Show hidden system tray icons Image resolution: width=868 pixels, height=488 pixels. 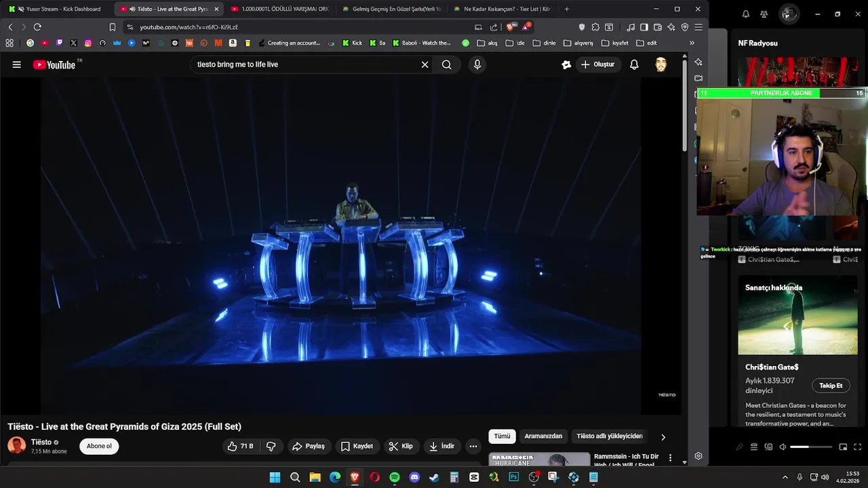click(x=785, y=477)
